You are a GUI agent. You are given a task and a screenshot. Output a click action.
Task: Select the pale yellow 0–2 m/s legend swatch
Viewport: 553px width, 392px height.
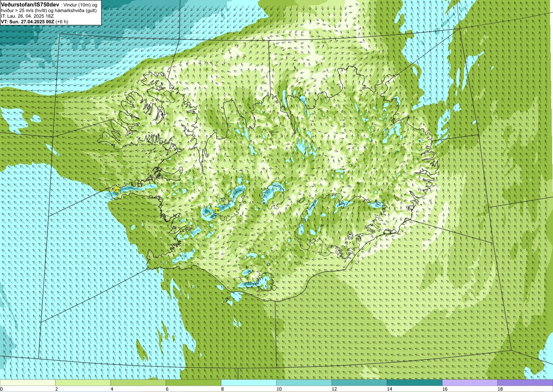[28, 383]
